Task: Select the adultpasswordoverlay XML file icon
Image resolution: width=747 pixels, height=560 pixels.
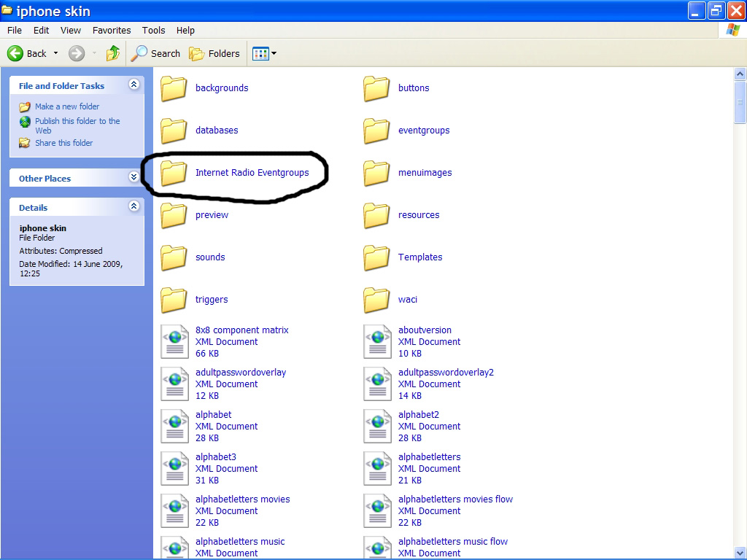Action: (174, 384)
